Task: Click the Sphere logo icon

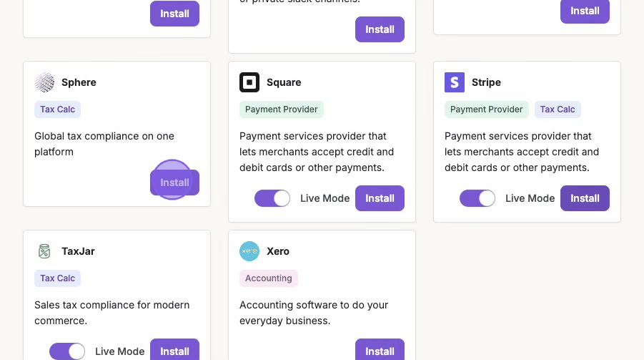Action: tap(44, 82)
